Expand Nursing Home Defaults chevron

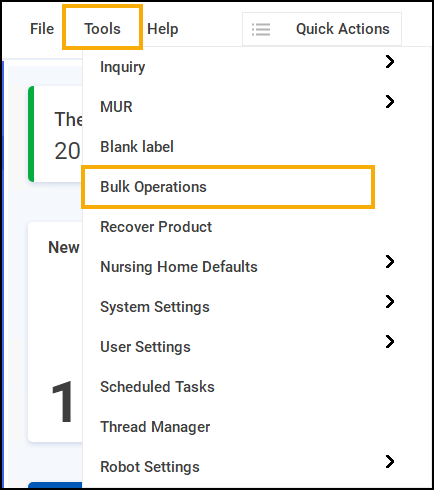tap(390, 262)
